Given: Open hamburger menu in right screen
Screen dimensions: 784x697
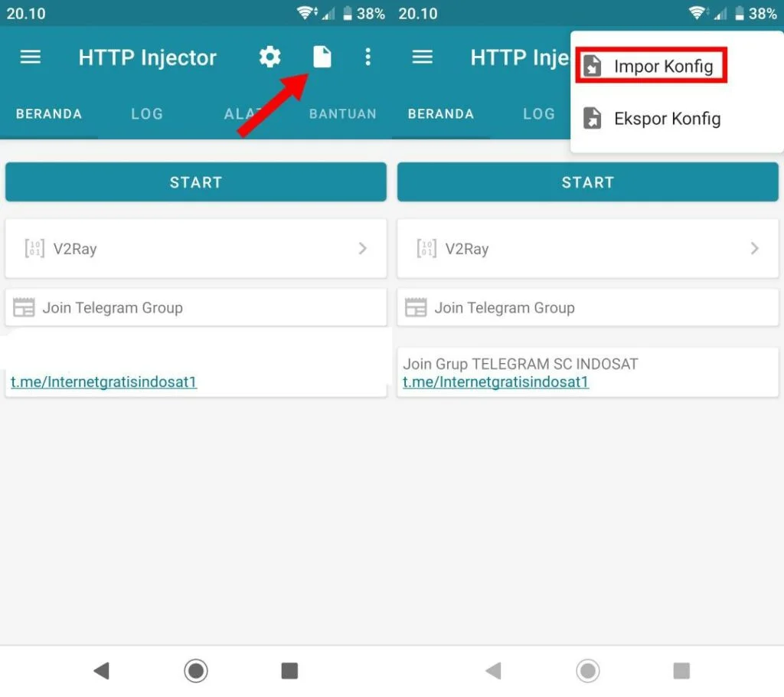Looking at the screenshot, I should (x=422, y=57).
